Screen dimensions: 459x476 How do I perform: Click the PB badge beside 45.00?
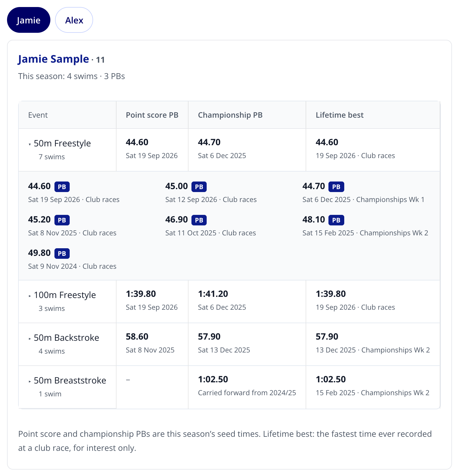coord(199,187)
